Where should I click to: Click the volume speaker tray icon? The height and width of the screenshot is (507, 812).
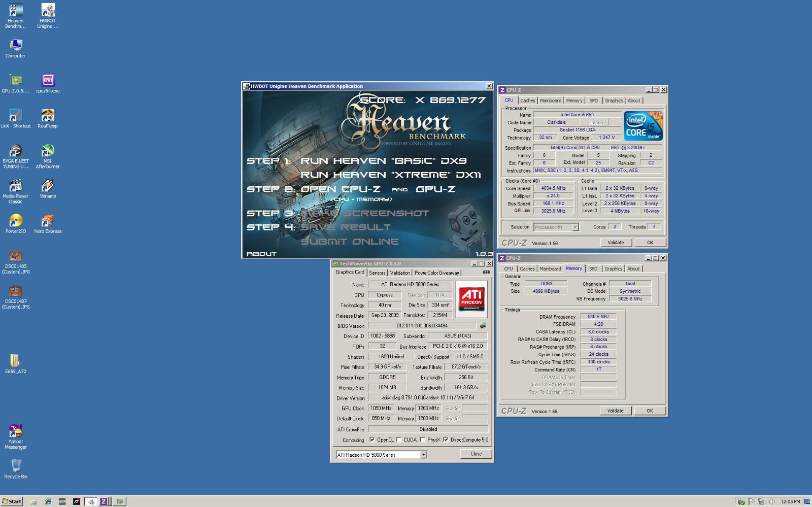point(772,501)
